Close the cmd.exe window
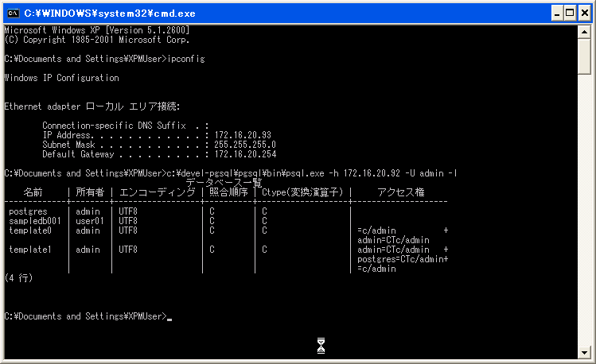 coord(585,14)
